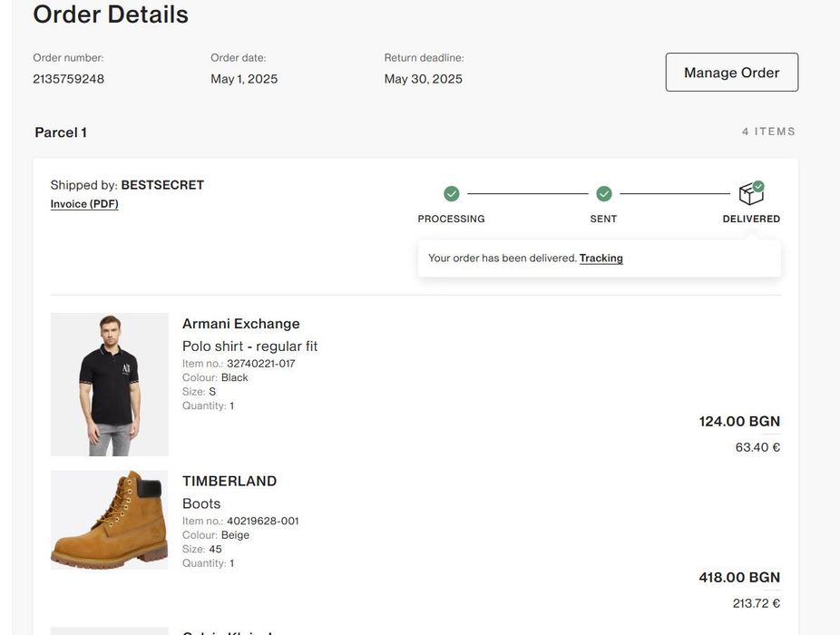Select the TIMBERLAND brand name

pyautogui.click(x=230, y=481)
